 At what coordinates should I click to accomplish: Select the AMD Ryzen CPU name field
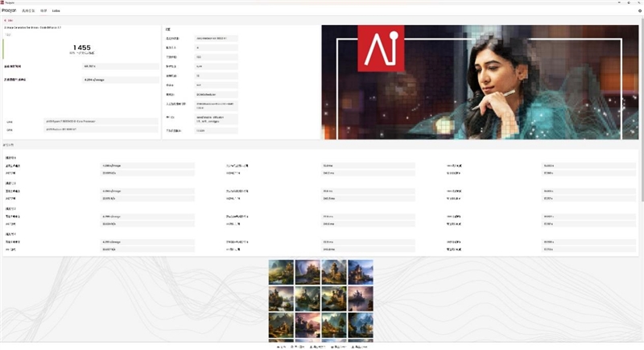tap(101, 121)
